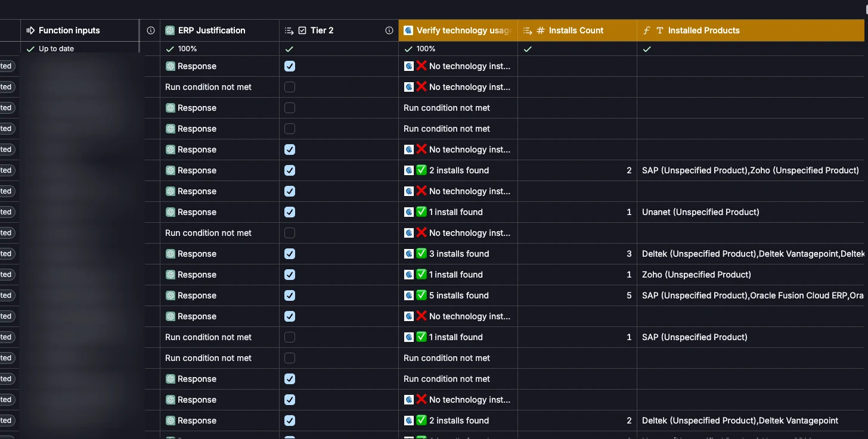Open the Tier 2 column header menu
This screenshot has width=868, height=439.
[339, 30]
